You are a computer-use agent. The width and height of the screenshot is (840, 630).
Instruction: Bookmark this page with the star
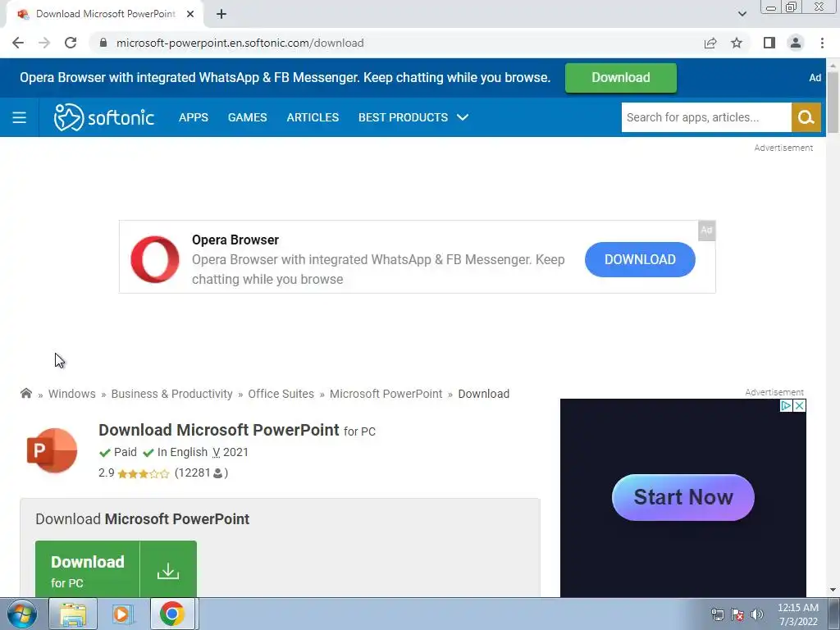(x=737, y=43)
